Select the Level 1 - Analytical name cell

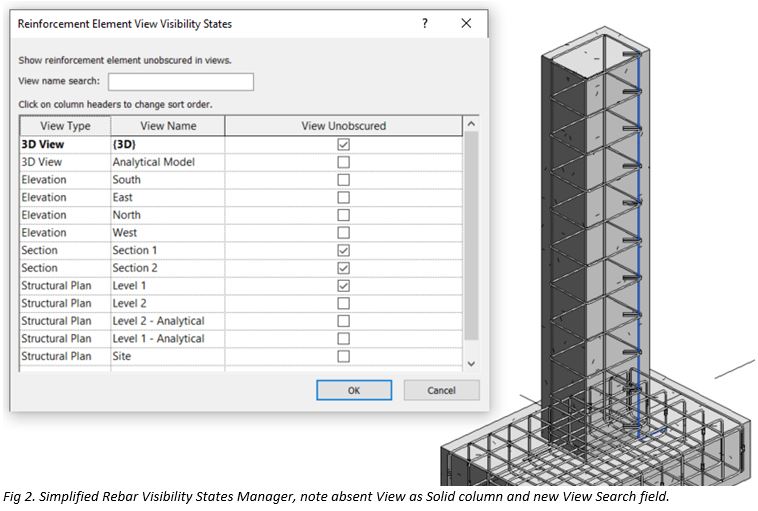click(168, 338)
